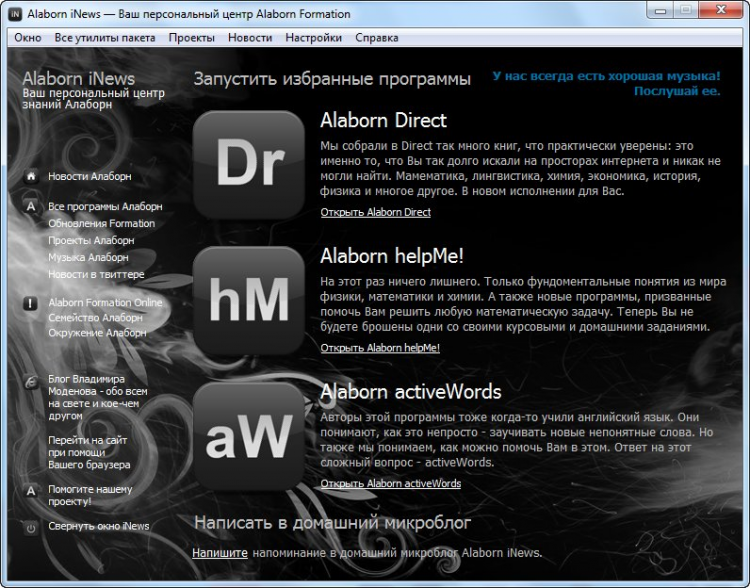This screenshot has height=588, width=750.
Task: Open the Справка menu
Action: click(x=376, y=38)
